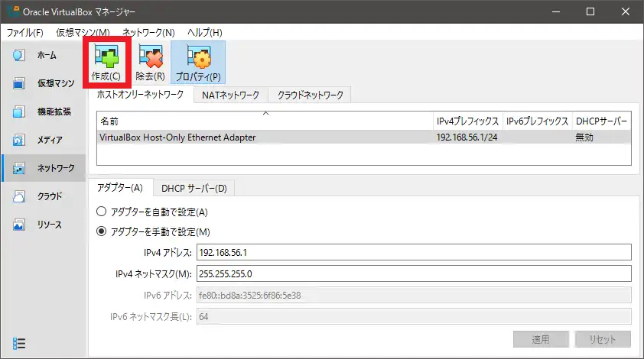This screenshot has height=359, width=644.
Task: Switch to the クラウドネットワーク tab
Action: pos(310,95)
